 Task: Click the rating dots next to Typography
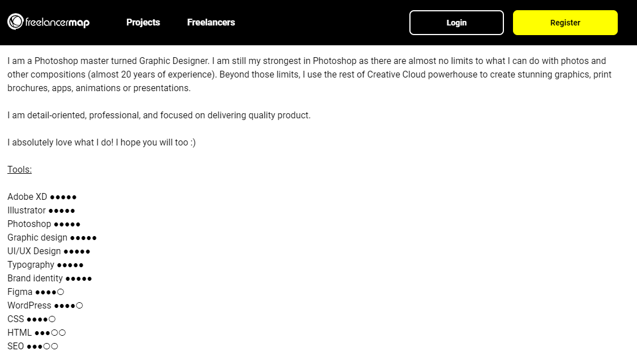[71, 264]
